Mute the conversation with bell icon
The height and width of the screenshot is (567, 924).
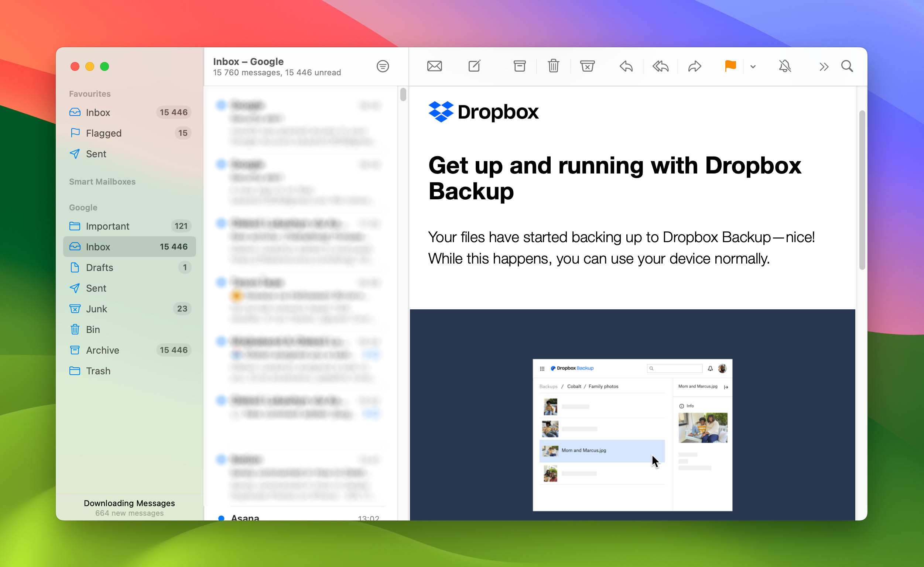[784, 66]
